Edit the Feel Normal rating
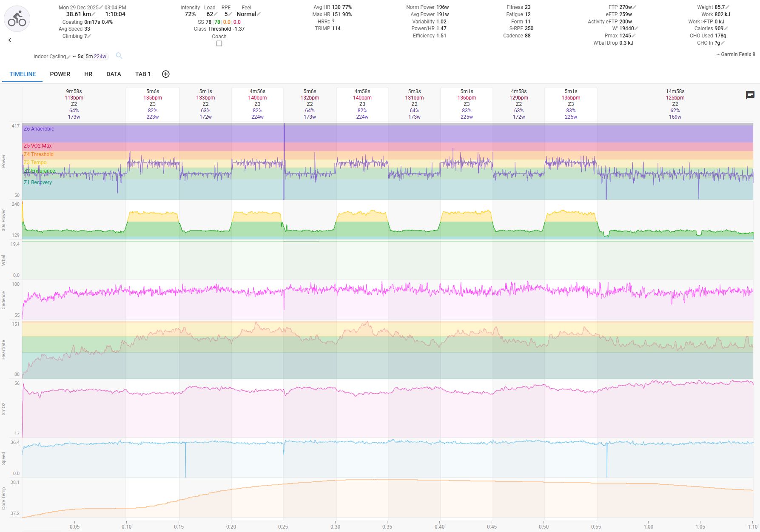 click(x=259, y=14)
